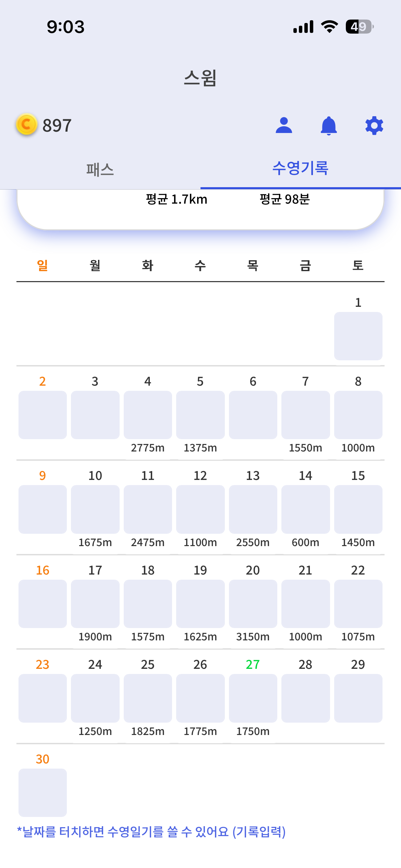Tap the gold coin icon

[26, 124]
